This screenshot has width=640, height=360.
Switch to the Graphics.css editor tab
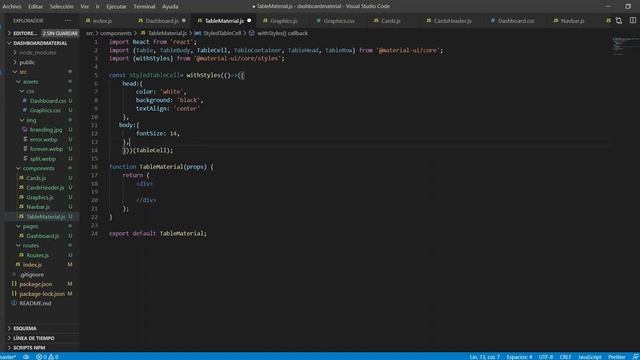[x=339, y=21]
